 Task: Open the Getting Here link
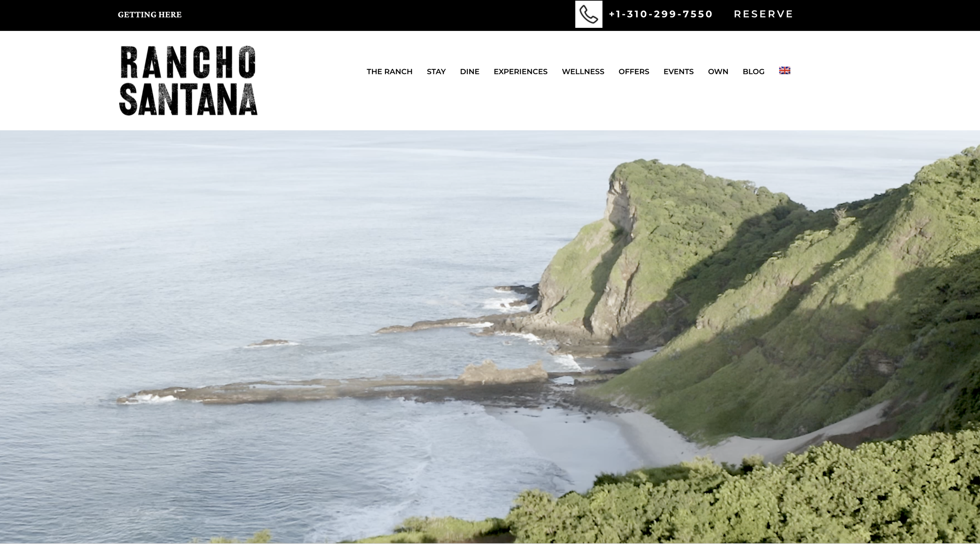pyautogui.click(x=150, y=14)
